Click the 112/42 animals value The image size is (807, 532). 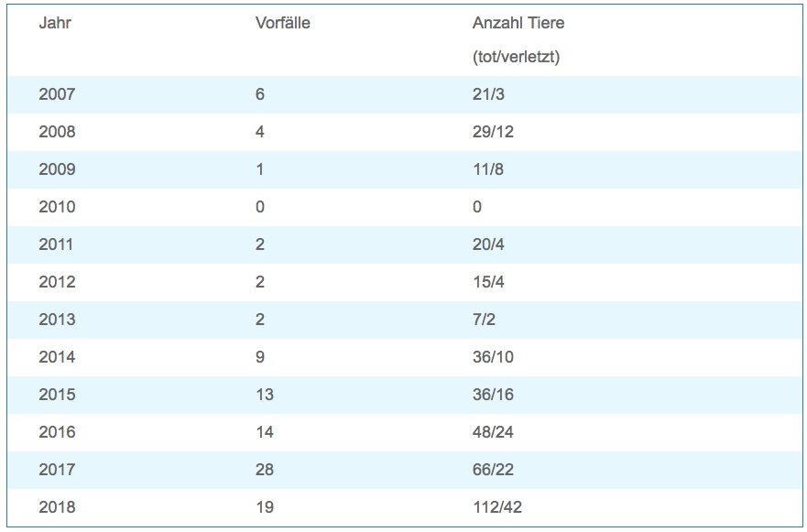click(x=497, y=507)
